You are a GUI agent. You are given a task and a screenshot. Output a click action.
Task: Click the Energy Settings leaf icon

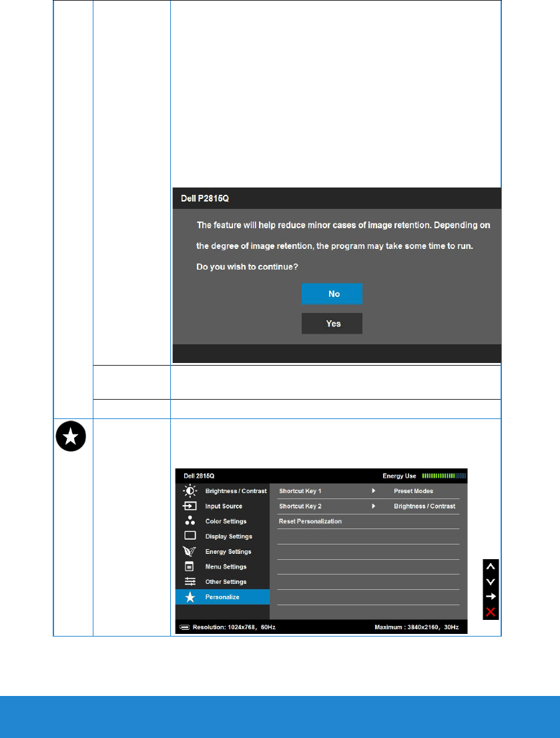click(x=190, y=551)
